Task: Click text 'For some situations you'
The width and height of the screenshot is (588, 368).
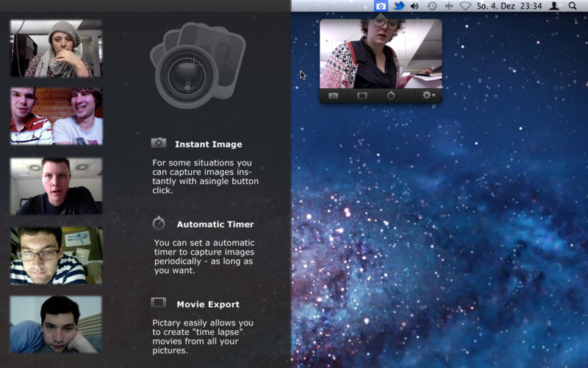Action: tap(202, 163)
